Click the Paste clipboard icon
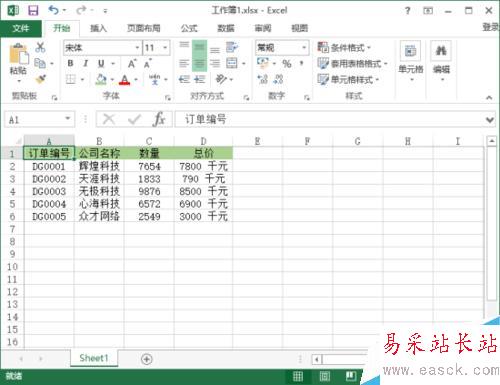500x385 pixels. point(19,54)
